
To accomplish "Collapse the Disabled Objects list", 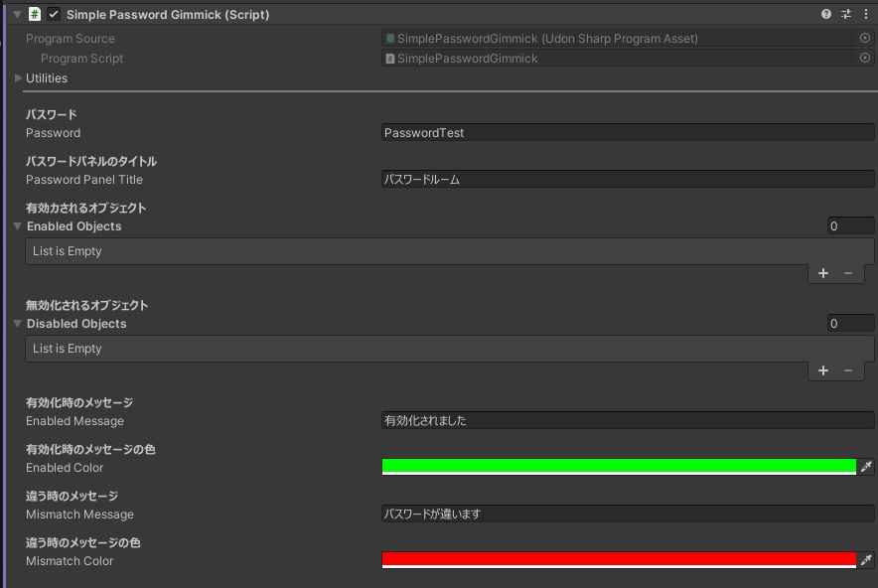I will pyautogui.click(x=17, y=324).
